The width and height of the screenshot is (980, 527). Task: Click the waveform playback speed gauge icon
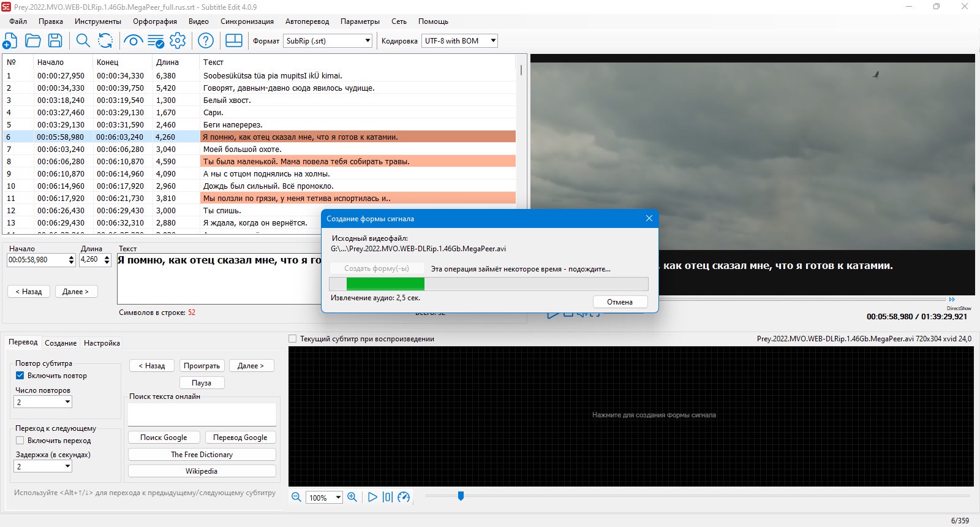pyautogui.click(x=404, y=497)
